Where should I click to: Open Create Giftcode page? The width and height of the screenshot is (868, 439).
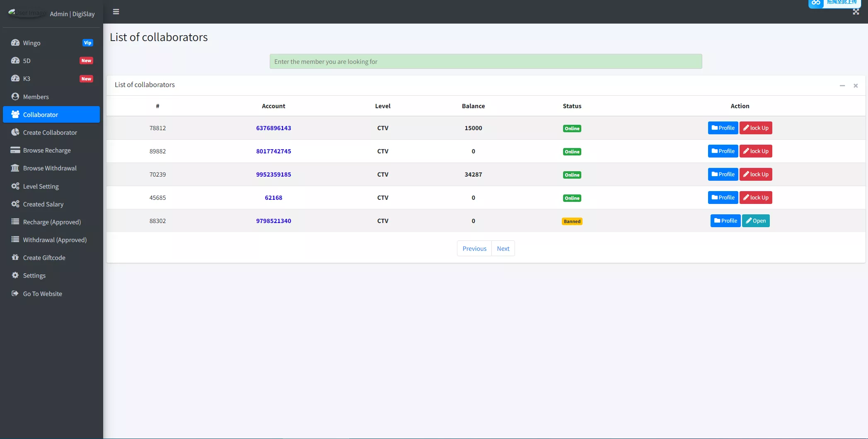[44, 257]
